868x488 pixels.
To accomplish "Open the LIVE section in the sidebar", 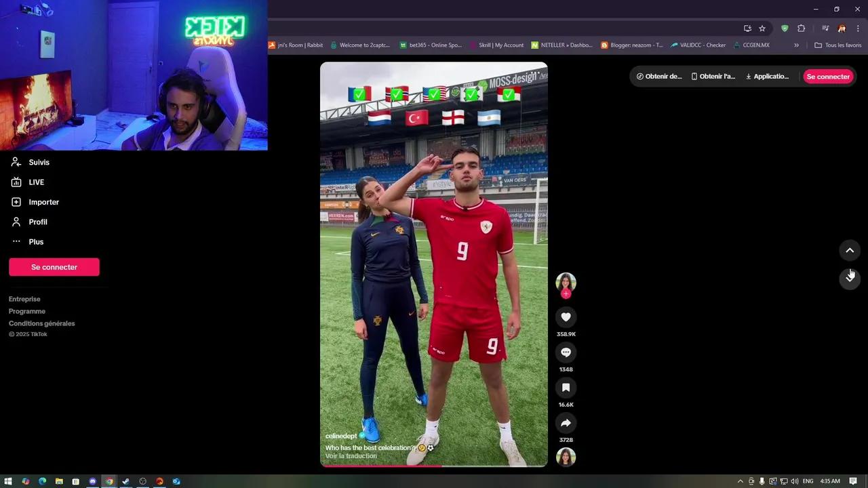I will (x=36, y=182).
